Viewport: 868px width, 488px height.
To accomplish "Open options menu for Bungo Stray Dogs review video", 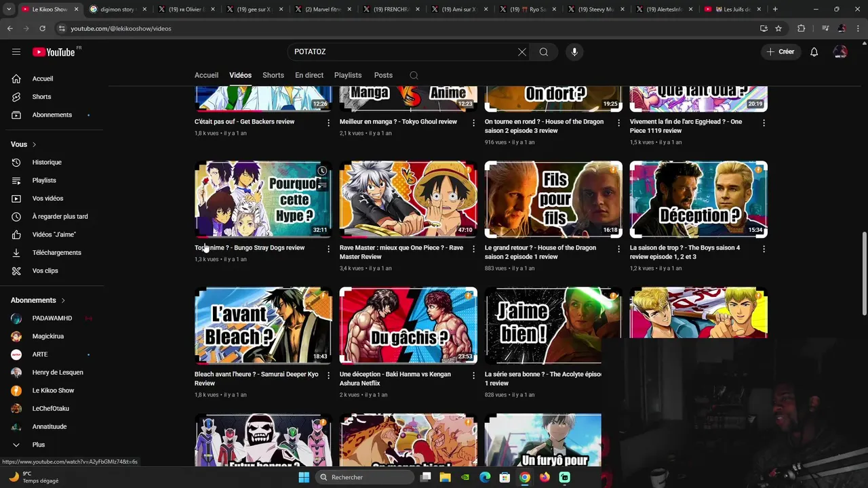I will [x=328, y=249].
